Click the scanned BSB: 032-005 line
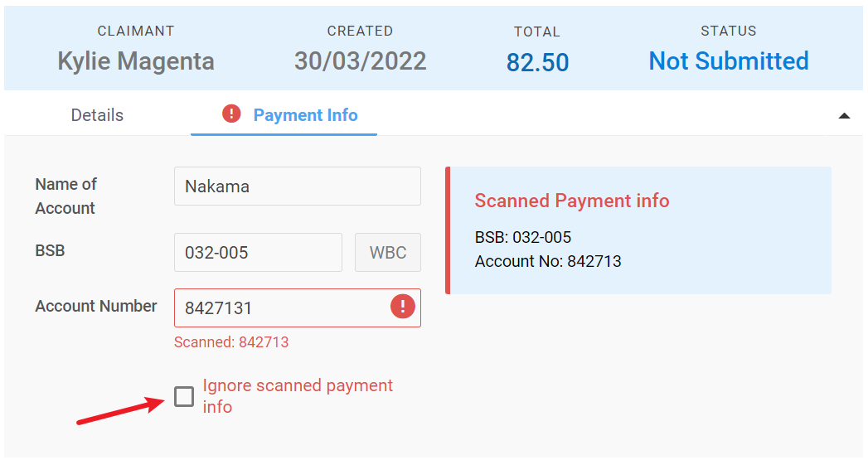Viewport: 868px width, 460px height. [523, 238]
